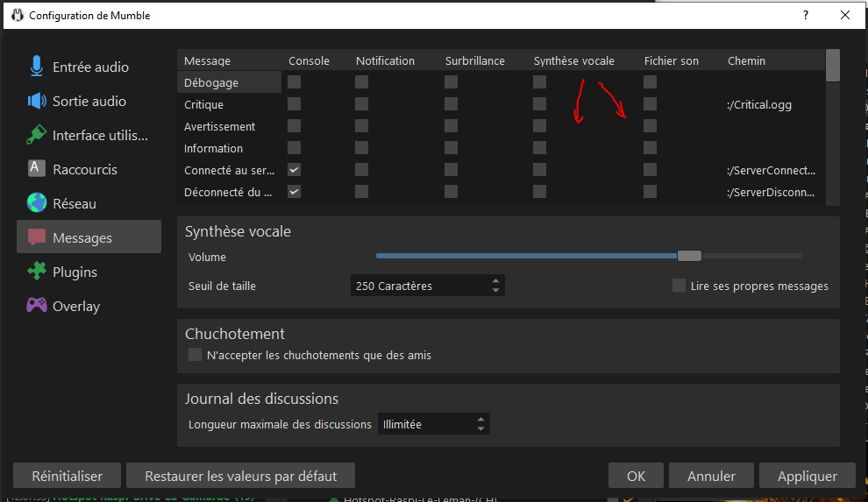Click the :/Critical.ogg path cell
868x502 pixels.
(x=759, y=104)
